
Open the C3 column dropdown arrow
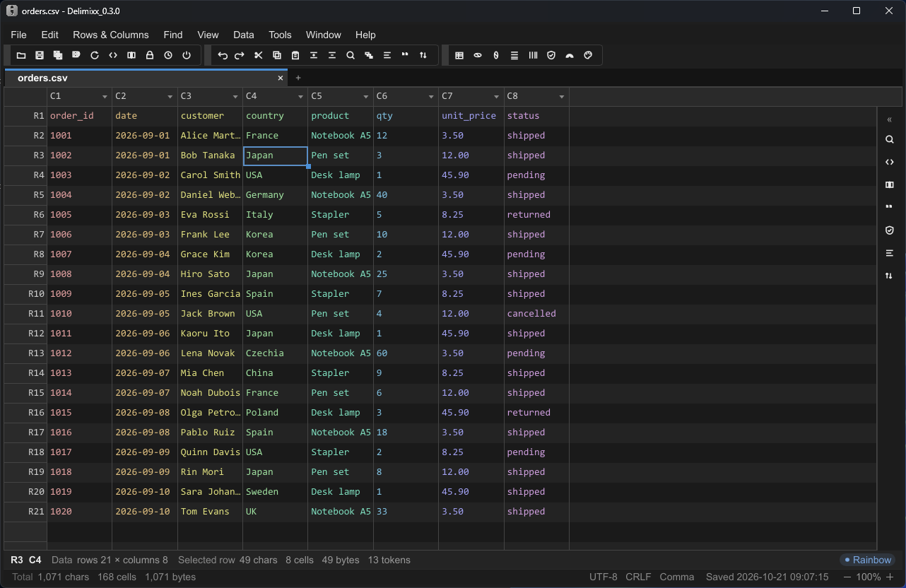(x=235, y=96)
